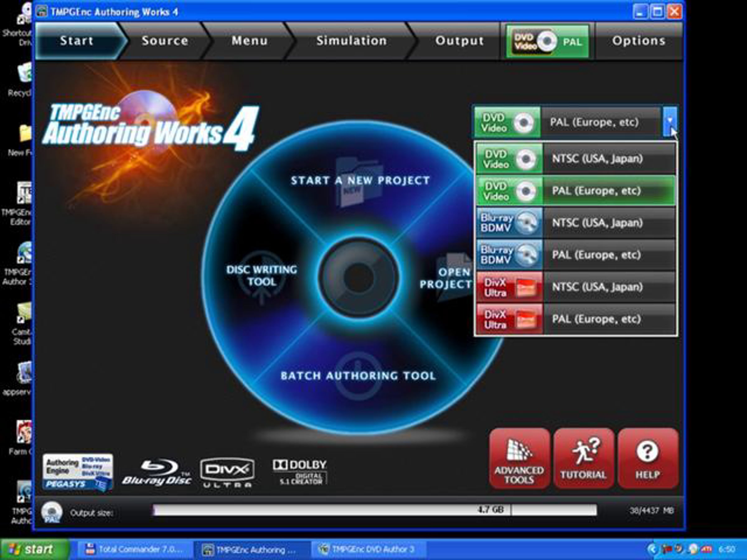Image resolution: width=747 pixels, height=560 pixels.
Task: Close the TMPGEnc Authoring Works window
Action: click(x=674, y=12)
